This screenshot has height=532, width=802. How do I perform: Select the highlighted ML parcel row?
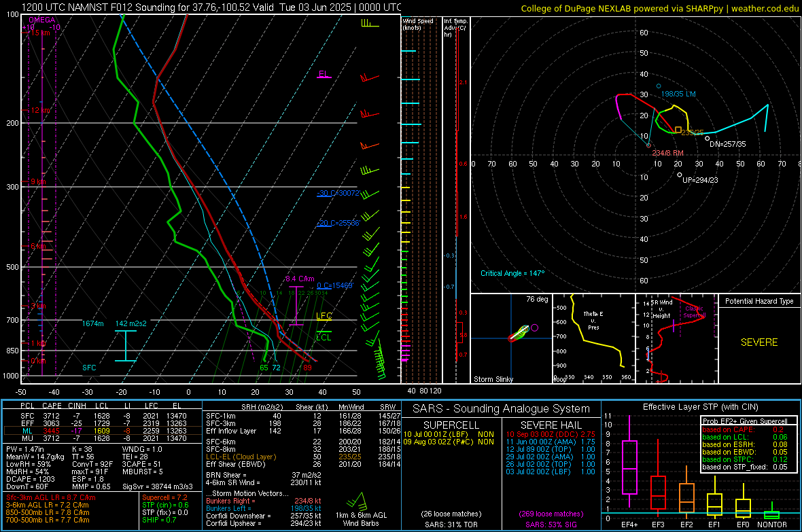point(103,431)
